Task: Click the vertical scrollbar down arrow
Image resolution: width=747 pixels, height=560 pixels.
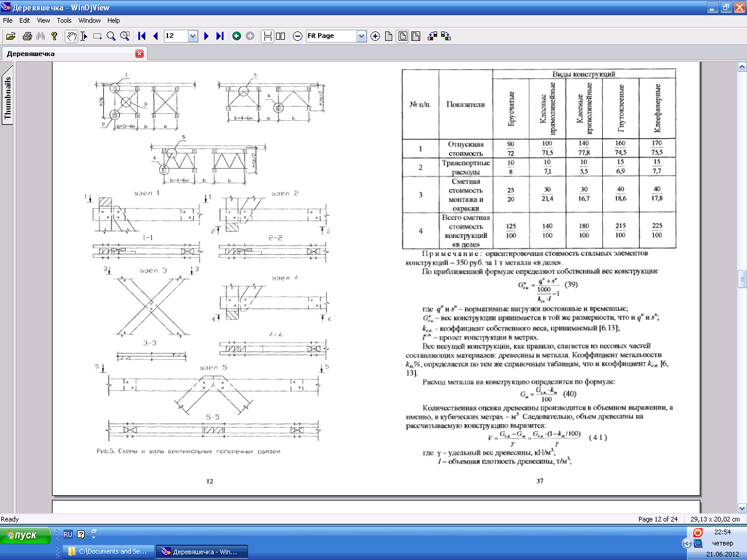Action: coord(742,508)
